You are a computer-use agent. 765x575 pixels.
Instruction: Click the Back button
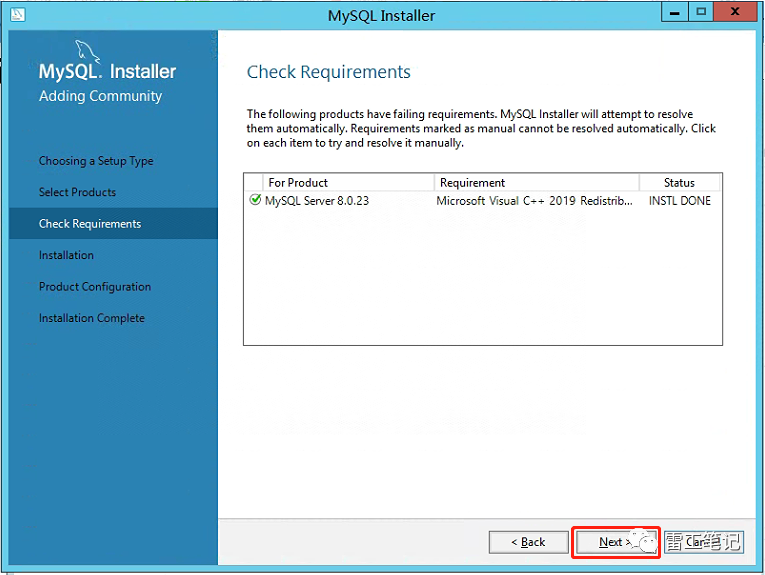(x=528, y=542)
